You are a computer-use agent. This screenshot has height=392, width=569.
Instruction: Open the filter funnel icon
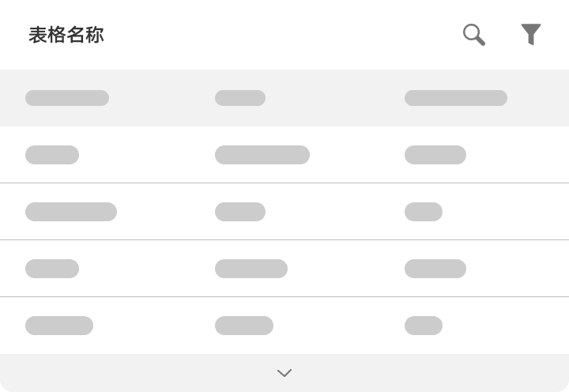pyautogui.click(x=531, y=35)
